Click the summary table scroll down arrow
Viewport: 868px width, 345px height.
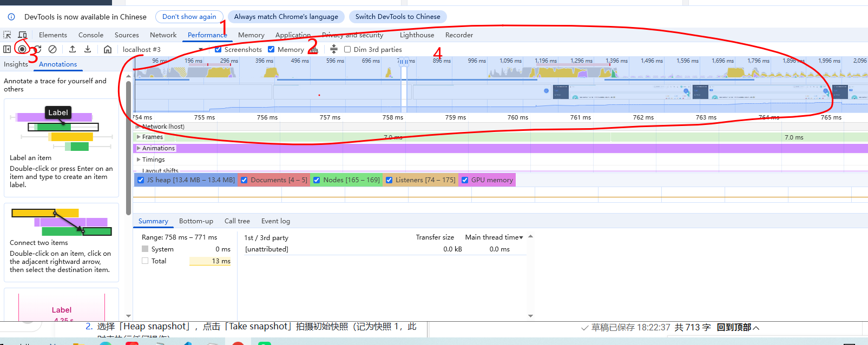coord(530,316)
